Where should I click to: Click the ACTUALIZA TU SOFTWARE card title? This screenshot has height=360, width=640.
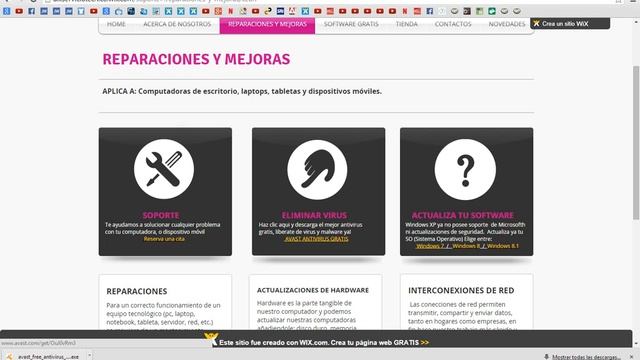462,216
